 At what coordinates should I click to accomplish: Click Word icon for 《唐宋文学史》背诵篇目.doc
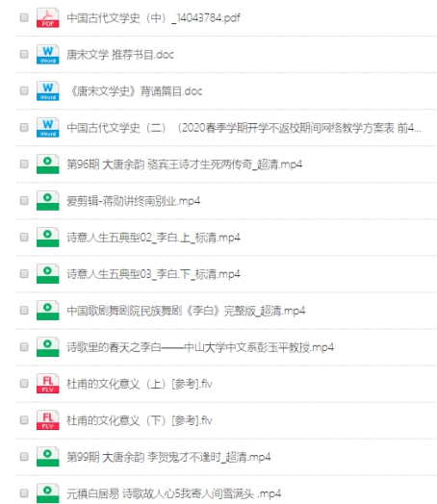pos(47,91)
